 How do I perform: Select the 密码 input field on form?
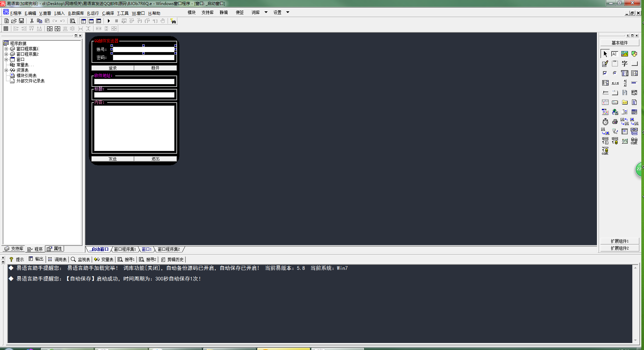pos(144,57)
